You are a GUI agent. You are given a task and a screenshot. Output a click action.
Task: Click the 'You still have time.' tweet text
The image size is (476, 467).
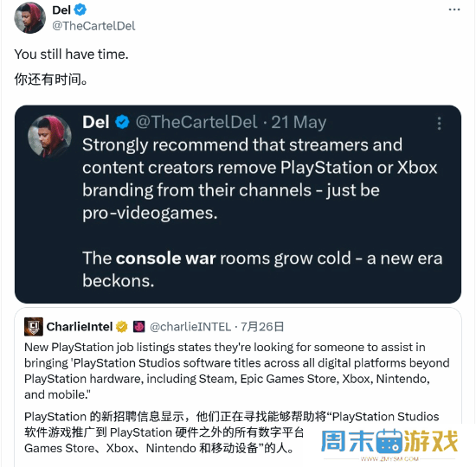[71, 54]
